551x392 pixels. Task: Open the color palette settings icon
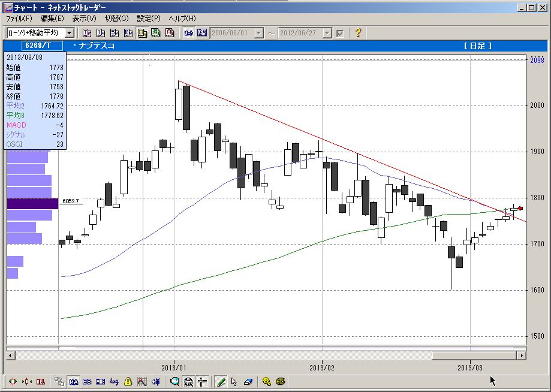280,381
